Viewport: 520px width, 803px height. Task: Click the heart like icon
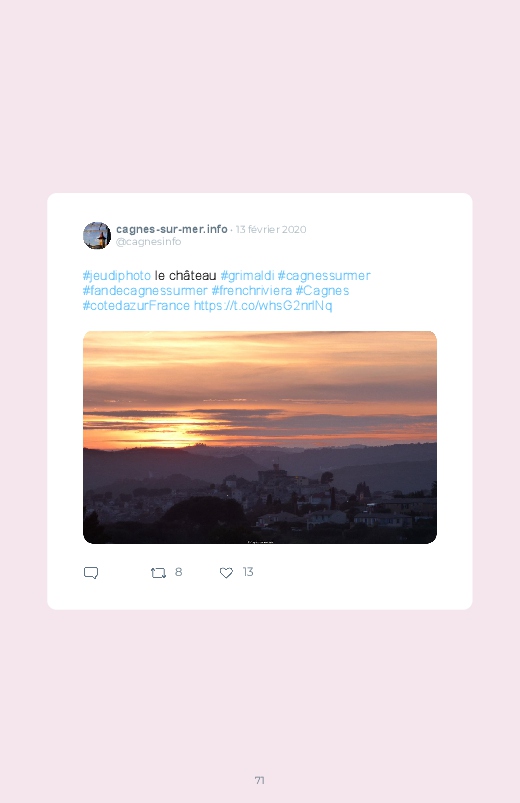click(226, 573)
